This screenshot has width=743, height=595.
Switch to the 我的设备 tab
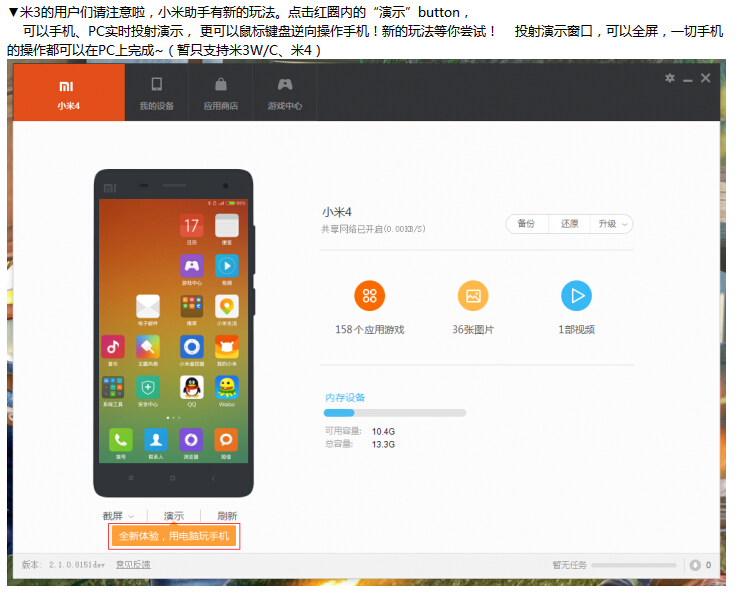pos(157,93)
